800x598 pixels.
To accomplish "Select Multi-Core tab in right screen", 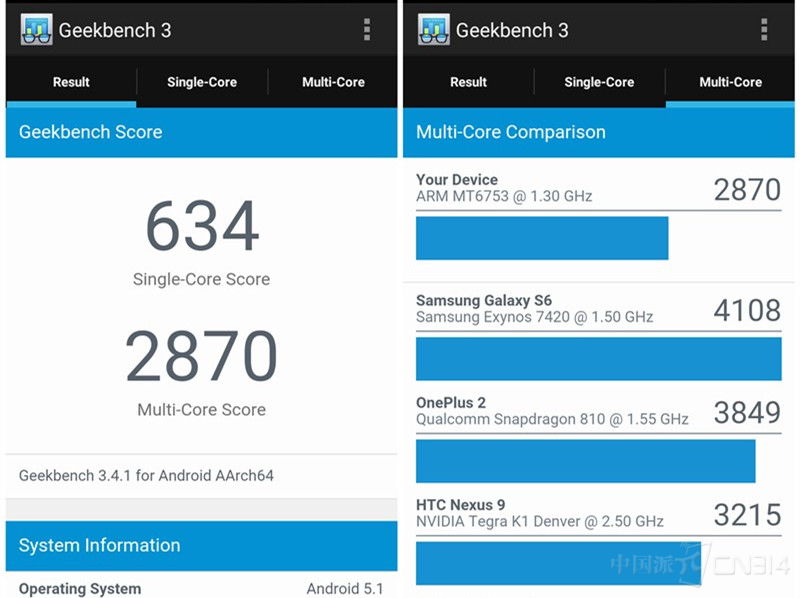I will tap(731, 82).
